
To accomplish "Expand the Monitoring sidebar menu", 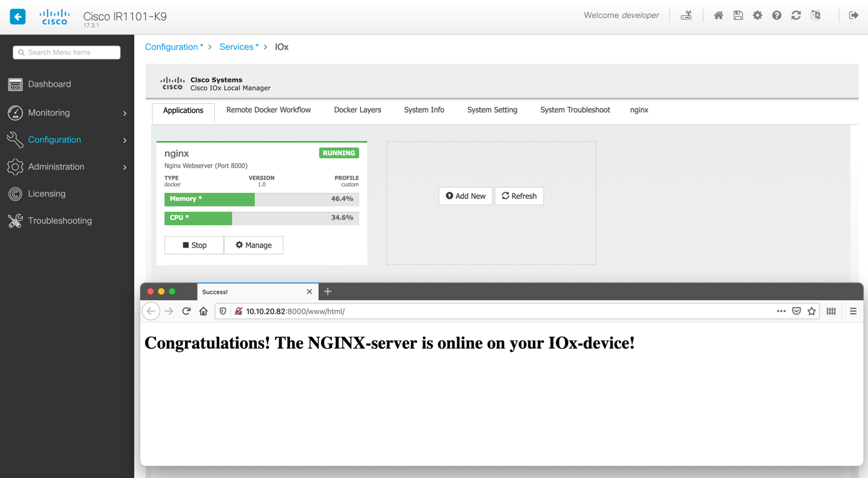I will [67, 113].
